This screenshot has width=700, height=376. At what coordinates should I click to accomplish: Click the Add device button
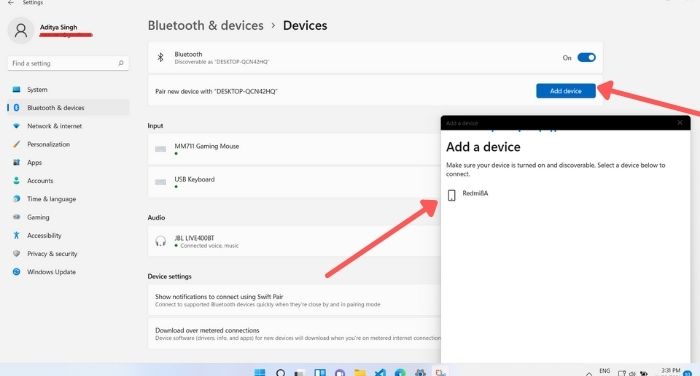(566, 91)
